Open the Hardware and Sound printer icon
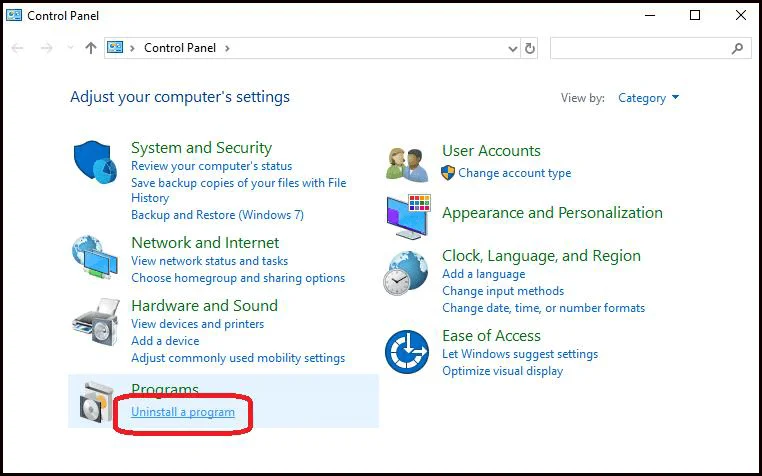 [96, 322]
